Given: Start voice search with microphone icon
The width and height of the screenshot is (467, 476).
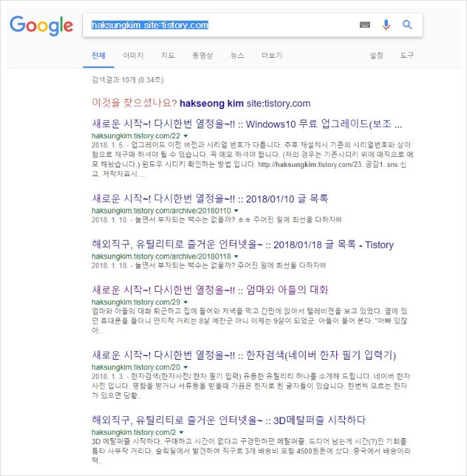Looking at the screenshot, I should pyautogui.click(x=386, y=25).
